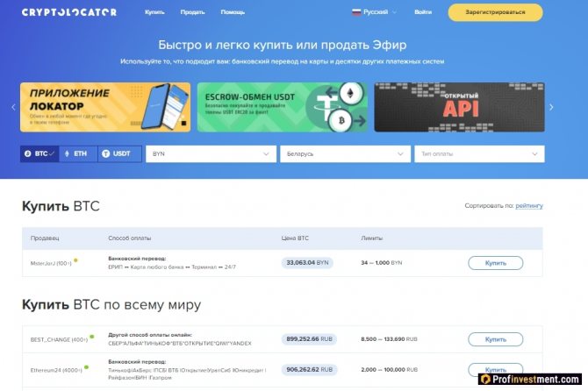Click the Russian flag language icon
The image size is (588, 391).
(x=356, y=12)
